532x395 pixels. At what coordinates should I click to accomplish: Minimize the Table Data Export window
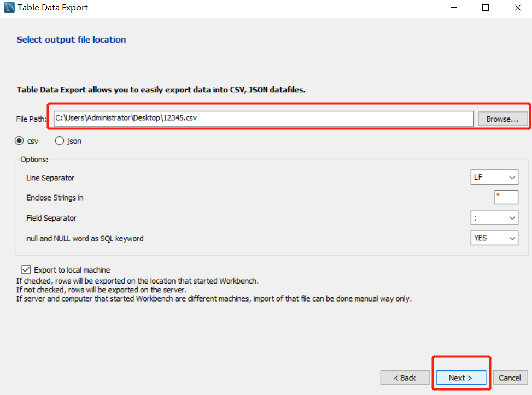[x=454, y=8]
